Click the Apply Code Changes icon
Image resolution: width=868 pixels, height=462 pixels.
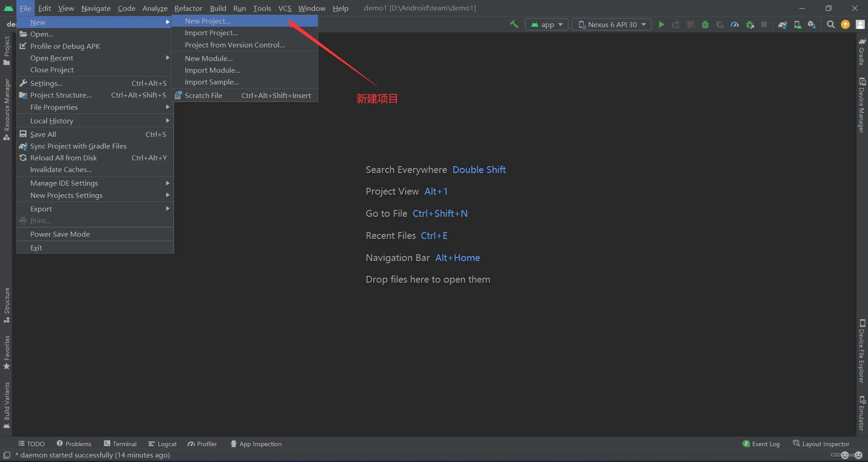pyautogui.click(x=691, y=24)
